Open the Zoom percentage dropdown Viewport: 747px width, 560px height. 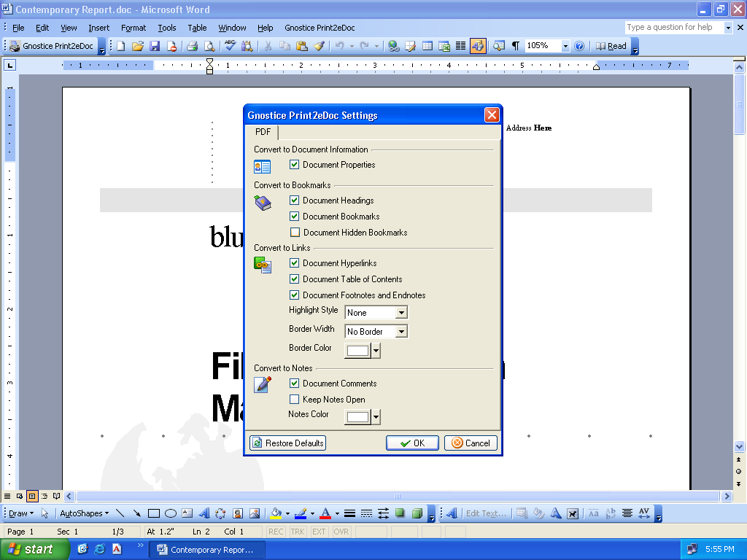coord(565,46)
